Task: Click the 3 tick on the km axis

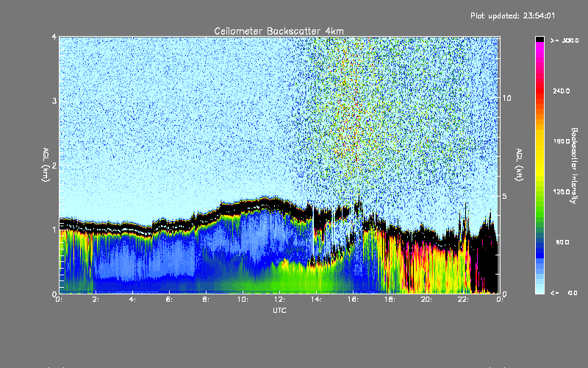Action: click(x=54, y=101)
